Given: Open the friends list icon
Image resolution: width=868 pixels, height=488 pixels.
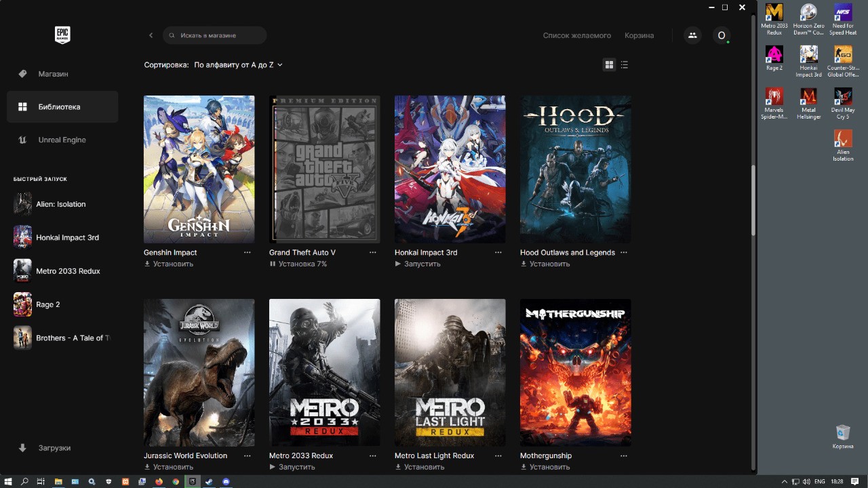Looking at the screenshot, I should click(692, 35).
